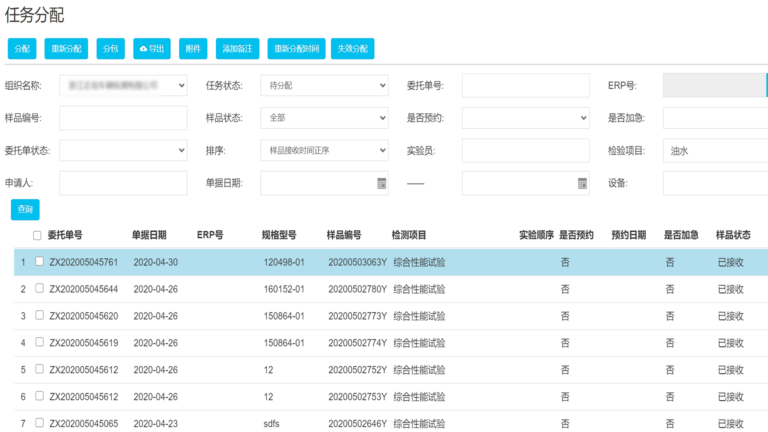This screenshot has width=768, height=432.
Task: Open the 组织名称 dropdown
Action: point(123,85)
